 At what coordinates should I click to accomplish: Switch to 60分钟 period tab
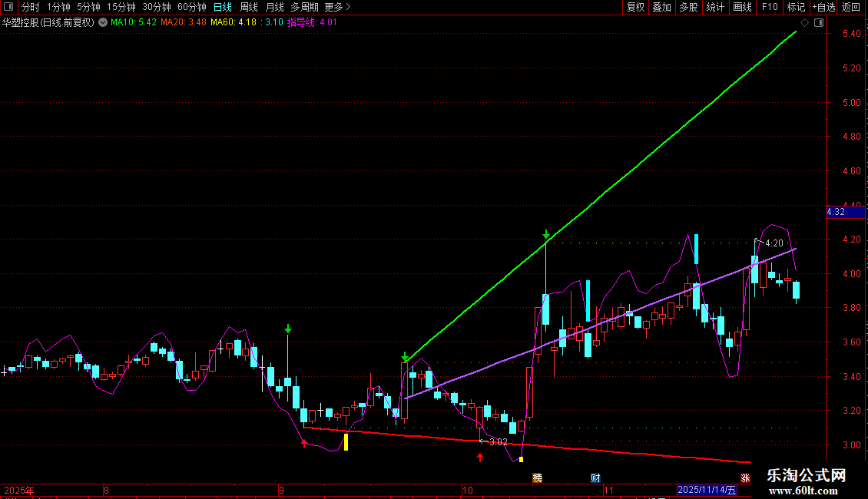tap(192, 7)
